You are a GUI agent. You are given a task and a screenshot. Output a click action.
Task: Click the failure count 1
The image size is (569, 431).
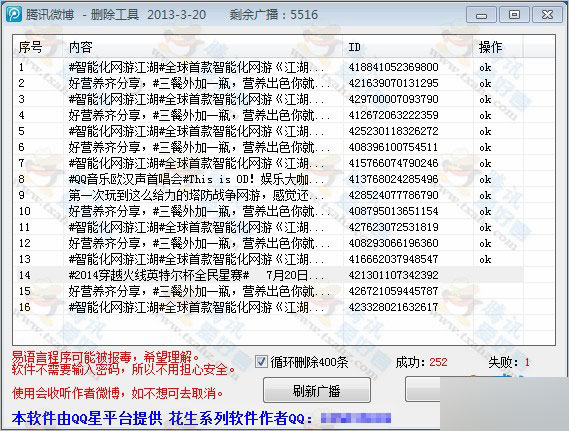(x=527, y=362)
